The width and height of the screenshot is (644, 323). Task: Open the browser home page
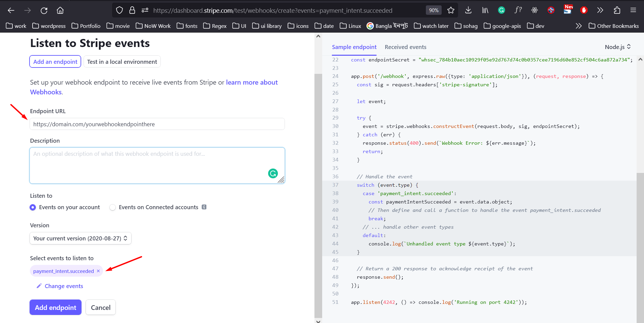click(x=60, y=10)
